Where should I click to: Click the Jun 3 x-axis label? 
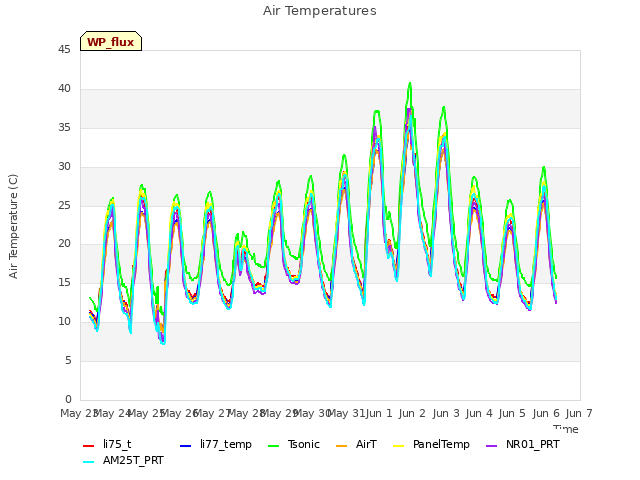pos(445,413)
